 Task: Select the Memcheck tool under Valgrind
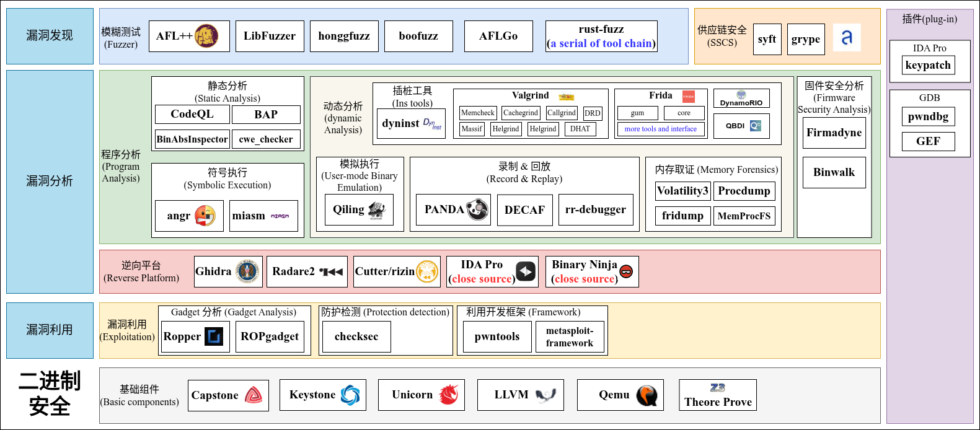(x=478, y=113)
